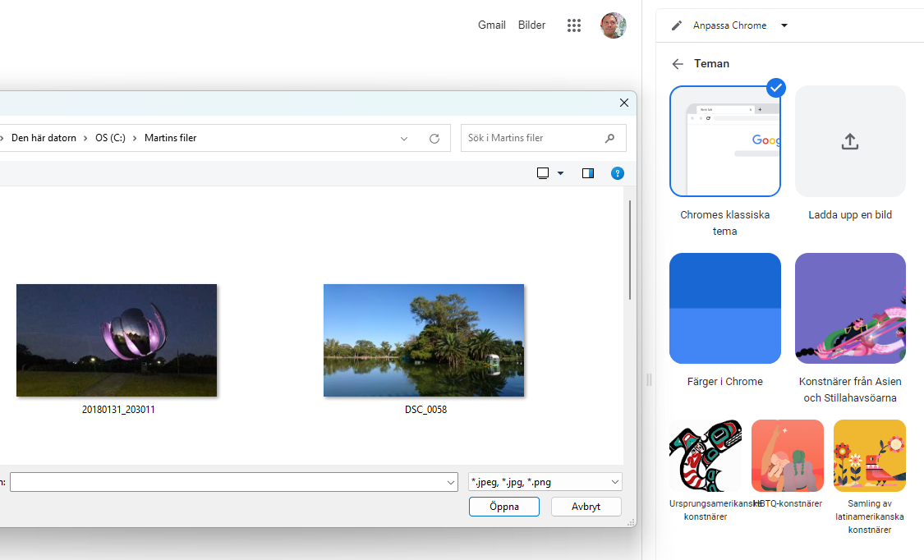Click the search magnifier in Martins filer

pos(609,138)
